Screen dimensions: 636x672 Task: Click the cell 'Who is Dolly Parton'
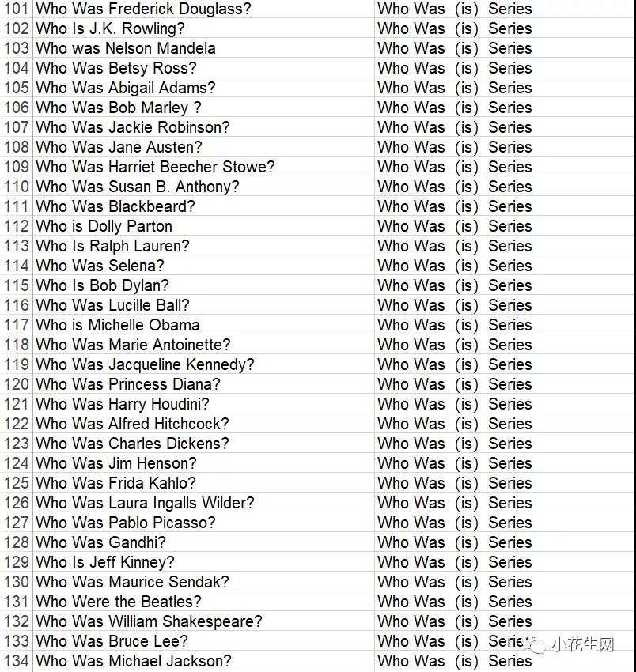pyautogui.click(x=203, y=226)
